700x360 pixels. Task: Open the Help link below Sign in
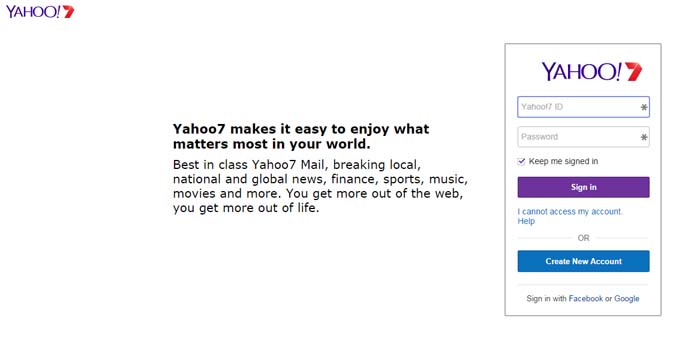tap(526, 221)
